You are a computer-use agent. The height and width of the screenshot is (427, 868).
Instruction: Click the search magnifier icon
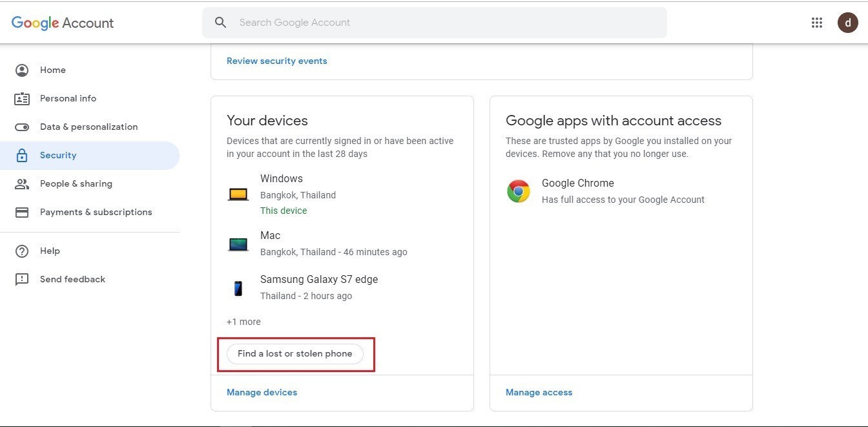(x=221, y=23)
